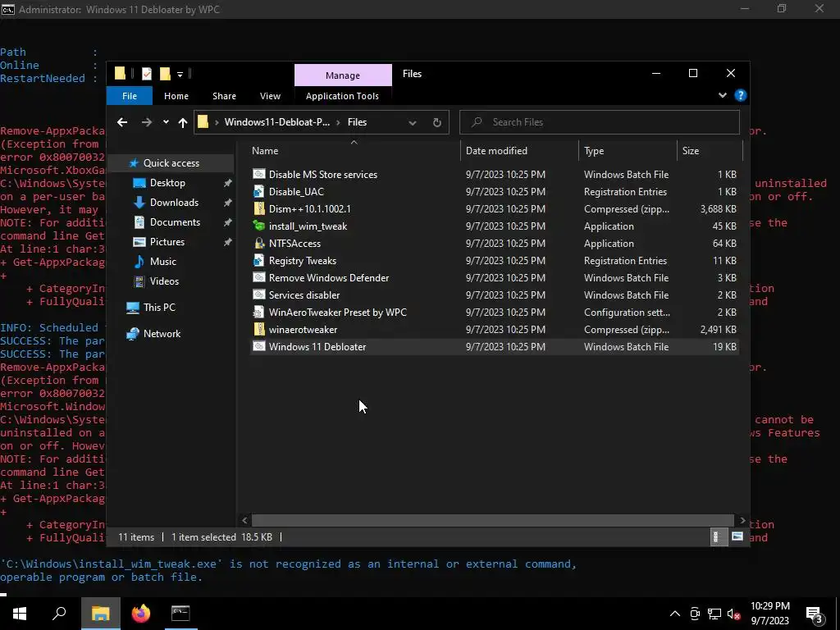Switch to Command Prompt taskbar button
The image size is (840, 630).
[x=180, y=614]
